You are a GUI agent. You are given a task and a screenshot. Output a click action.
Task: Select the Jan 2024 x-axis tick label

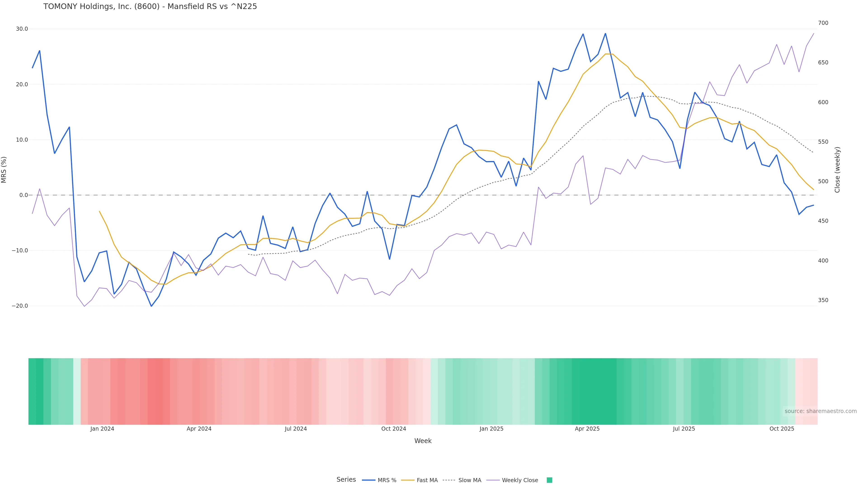point(102,429)
